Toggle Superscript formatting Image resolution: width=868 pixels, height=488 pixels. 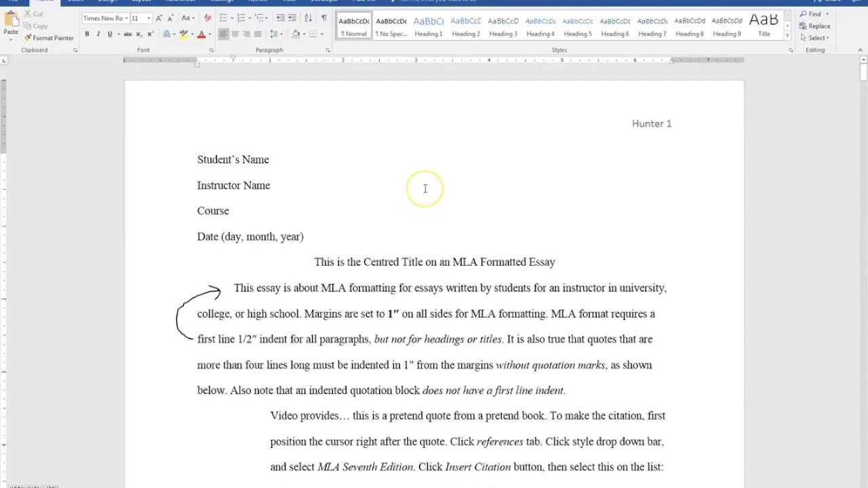point(150,34)
